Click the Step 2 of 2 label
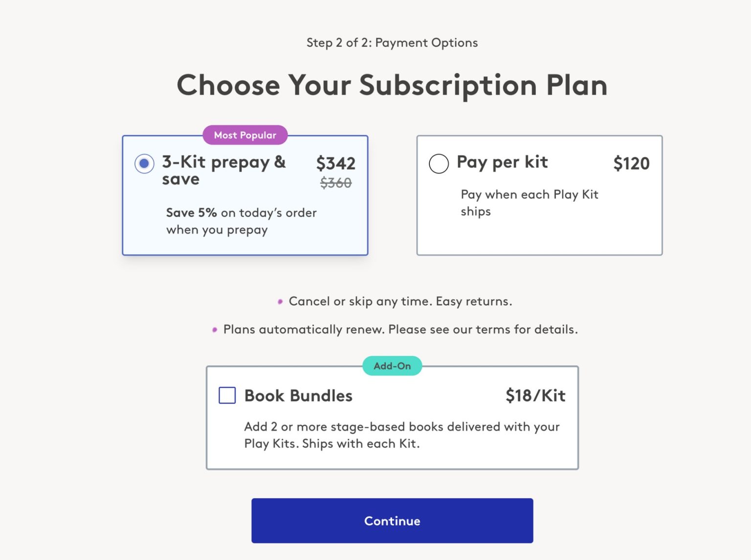Image resolution: width=751 pixels, height=560 pixels. click(x=392, y=43)
